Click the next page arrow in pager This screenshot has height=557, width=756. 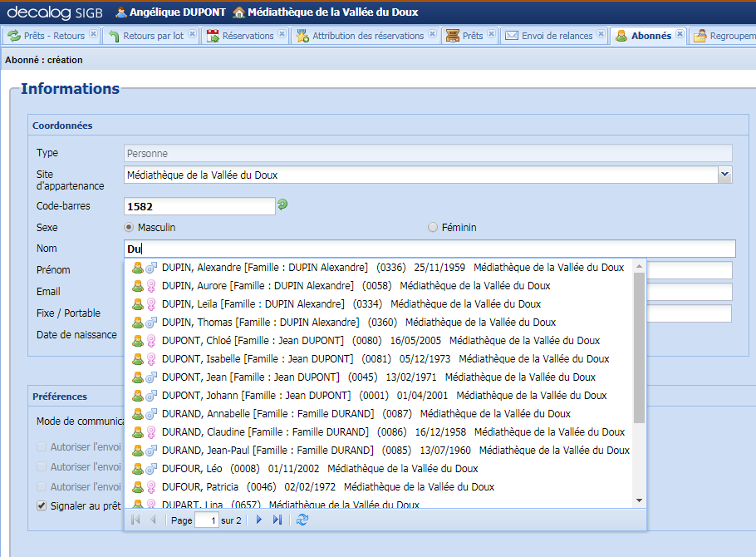[259, 520]
